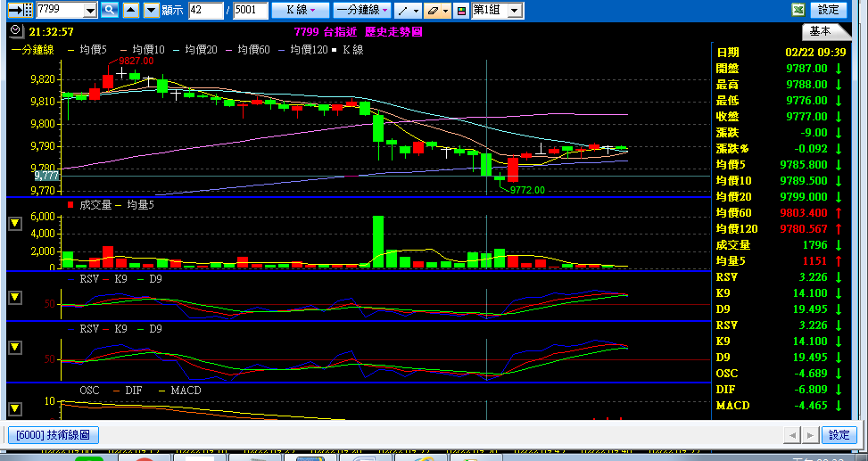Open 設定 in the bottom bar
The width and height of the screenshot is (868, 461).
(x=839, y=435)
